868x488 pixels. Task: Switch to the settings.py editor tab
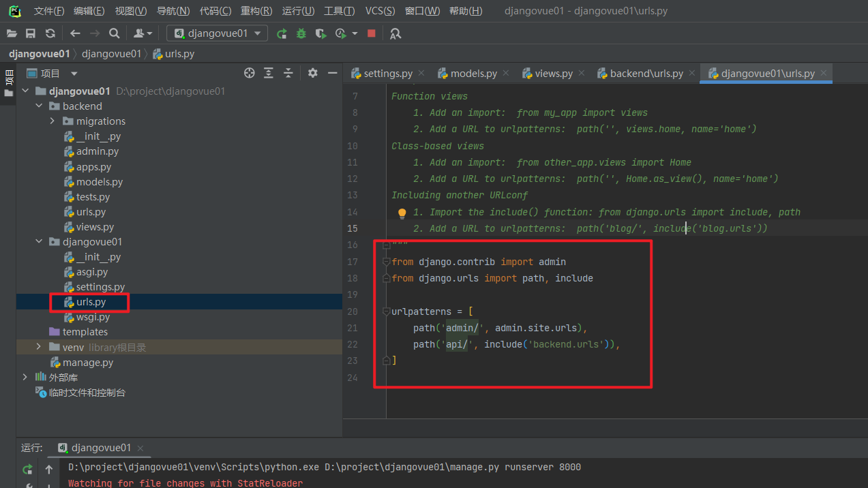click(x=387, y=73)
